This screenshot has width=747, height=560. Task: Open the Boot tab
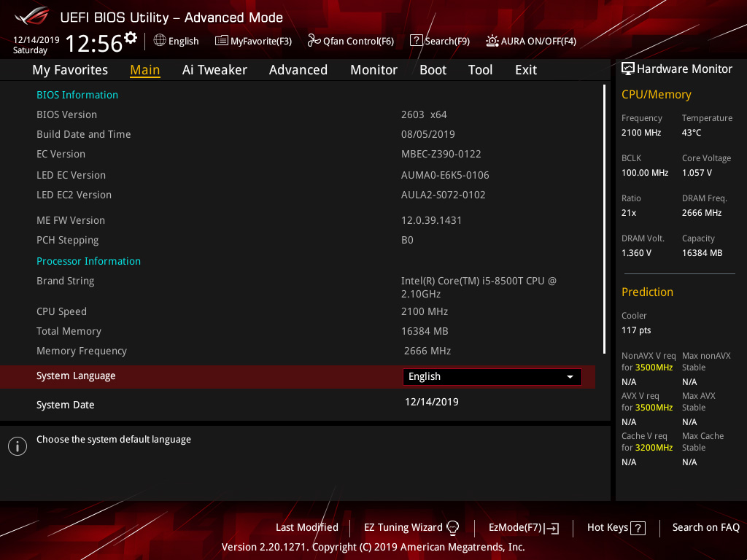click(433, 70)
